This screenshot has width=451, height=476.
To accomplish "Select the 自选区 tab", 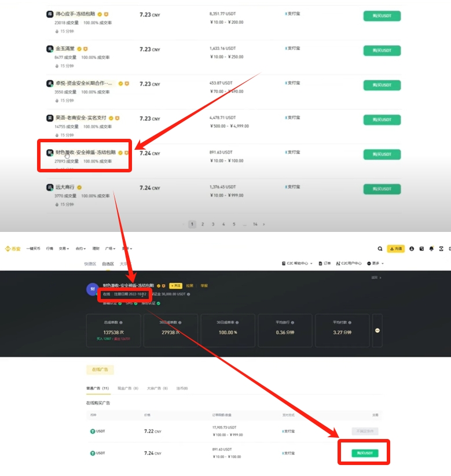I will click(108, 264).
